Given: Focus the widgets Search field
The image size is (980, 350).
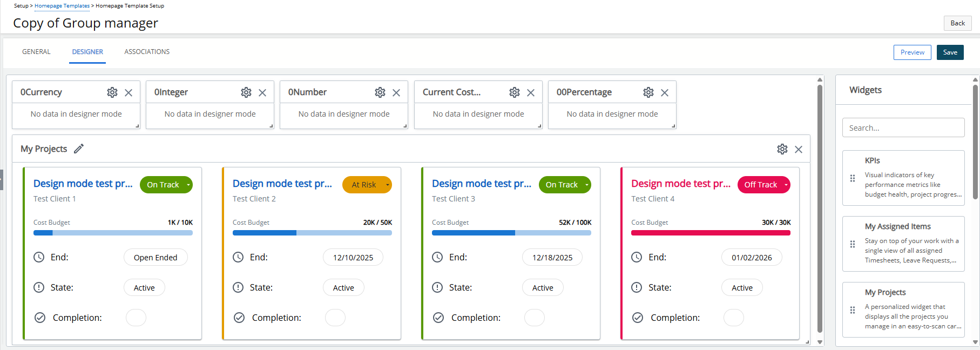Looking at the screenshot, I should [x=903, y=128].
